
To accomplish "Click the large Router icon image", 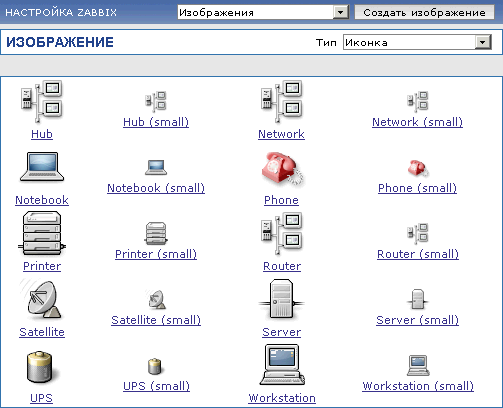I will 281,233.
